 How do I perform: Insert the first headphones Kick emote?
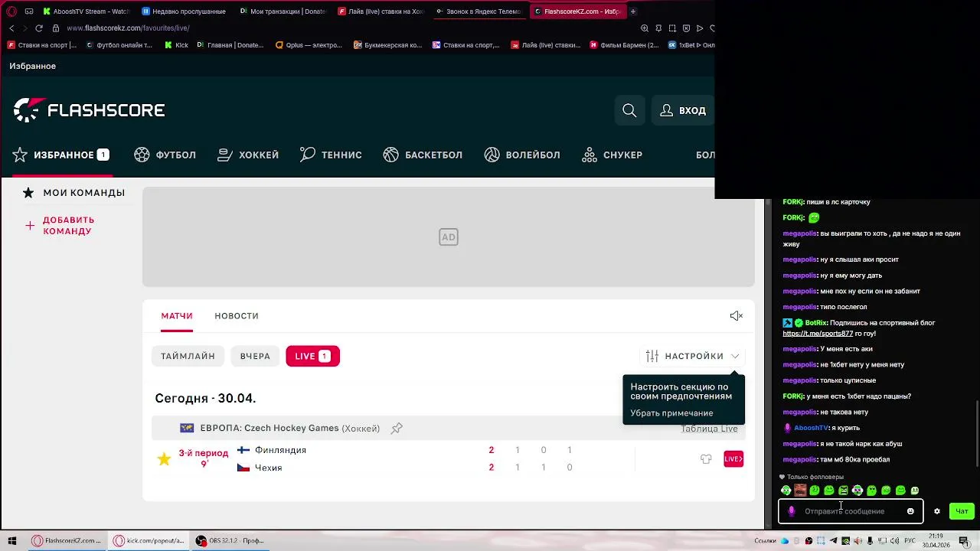point(786,491)
